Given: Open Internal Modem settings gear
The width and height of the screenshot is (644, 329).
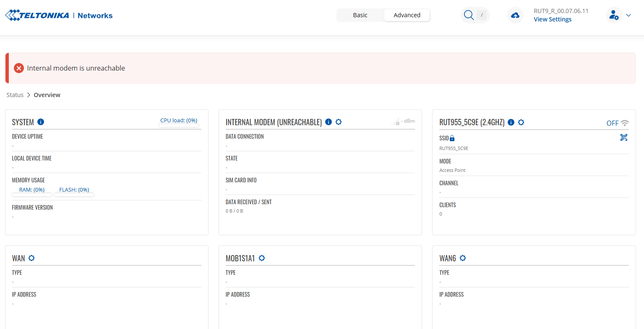Looking at the screenshot, I should 339,122.
